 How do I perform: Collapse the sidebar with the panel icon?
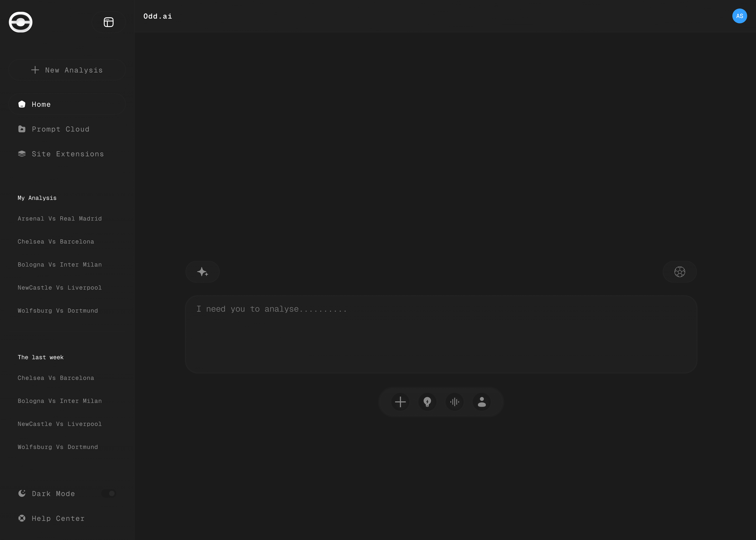pos(109,22)
